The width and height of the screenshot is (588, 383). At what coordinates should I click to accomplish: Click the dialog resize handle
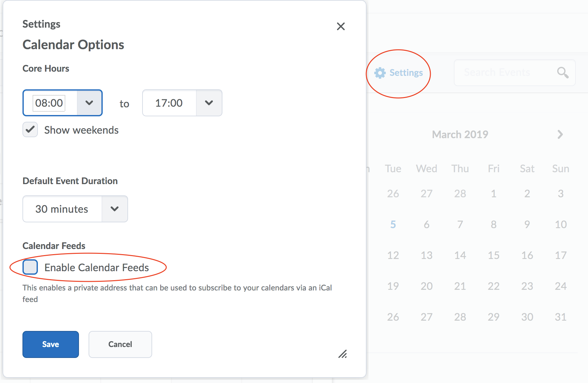tap(342, 354)
